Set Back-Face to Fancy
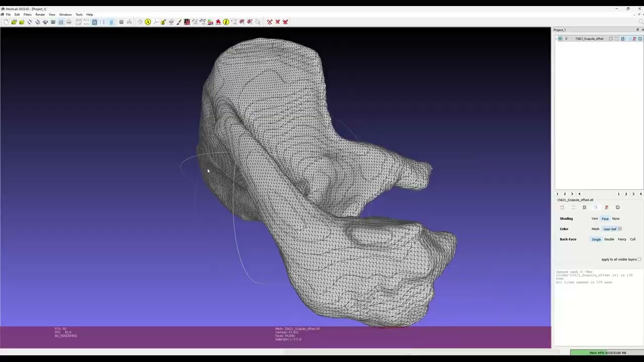The width and height of the screenshot is (644, 362). pos(622,239)
